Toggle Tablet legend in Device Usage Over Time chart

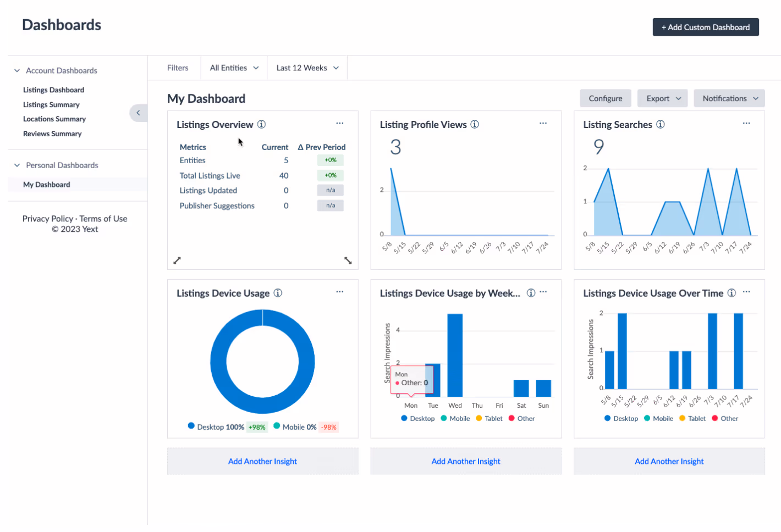tap(692, 418)
